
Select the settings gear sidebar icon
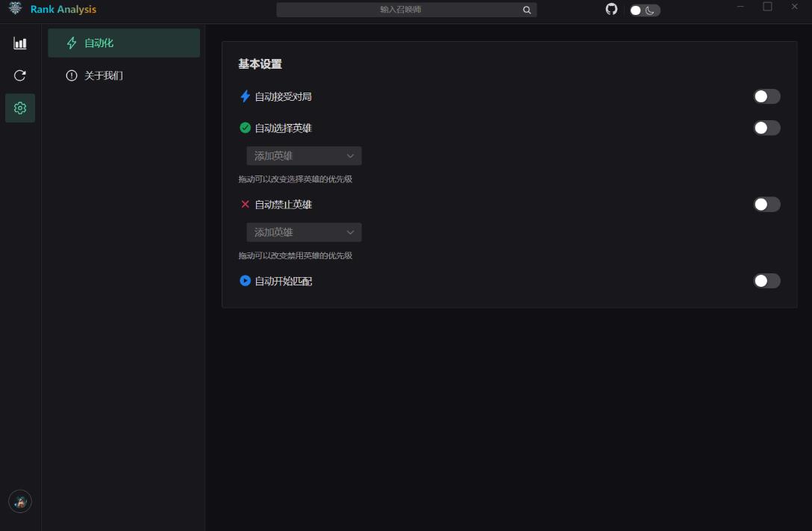point(19,108)
